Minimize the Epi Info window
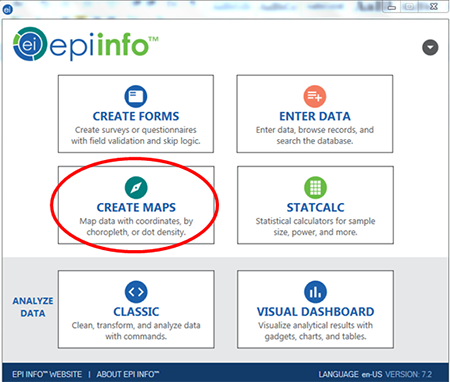Image resolution: width=450 pixels, height=382 pixels. (x=392, y=7)
